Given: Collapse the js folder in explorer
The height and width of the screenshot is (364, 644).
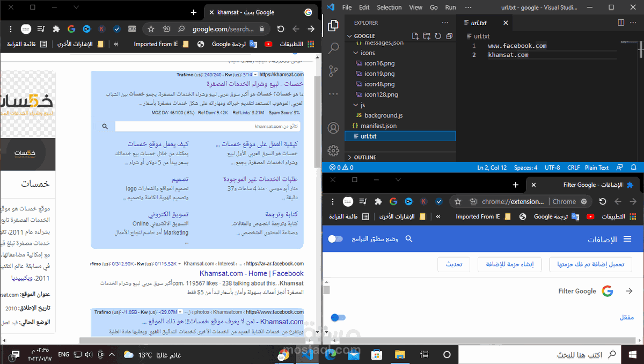Looking at the screenshot, I should [355, 105].
